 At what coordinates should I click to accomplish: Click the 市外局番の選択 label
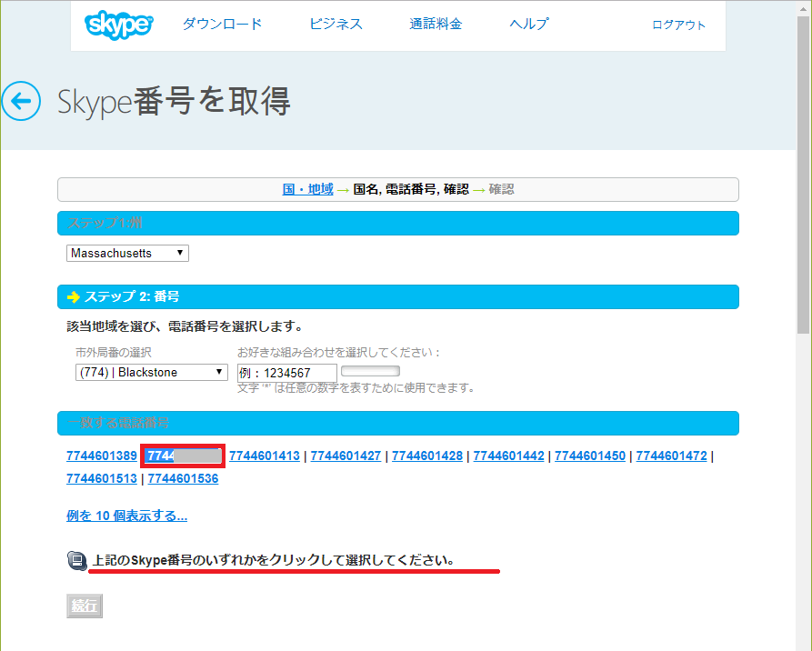point(114,353)
